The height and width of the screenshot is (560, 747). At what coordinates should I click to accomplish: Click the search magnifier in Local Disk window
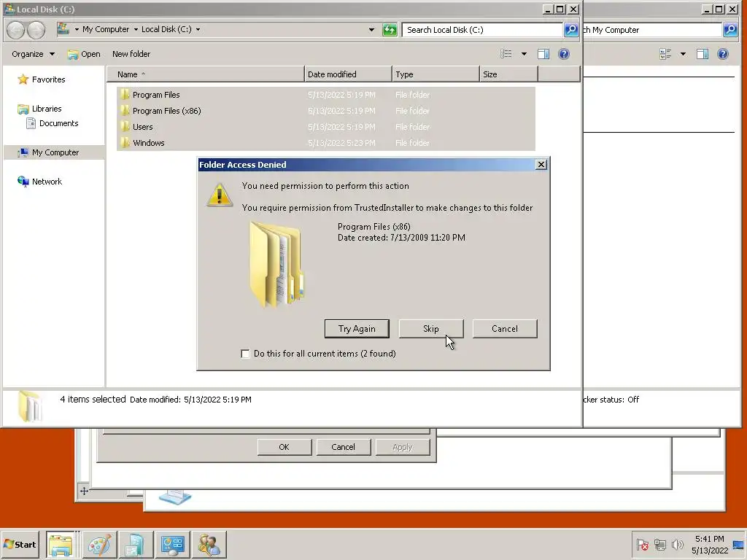tap(570, 29)
